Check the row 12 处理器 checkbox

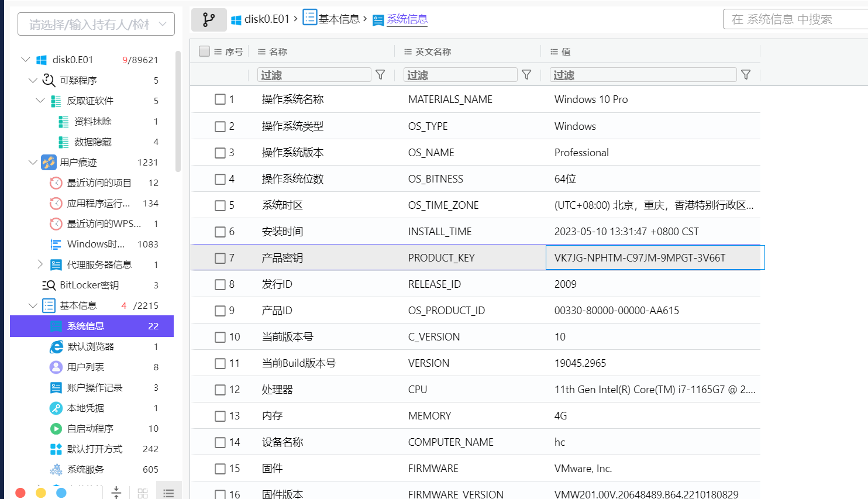pos(220,390)
